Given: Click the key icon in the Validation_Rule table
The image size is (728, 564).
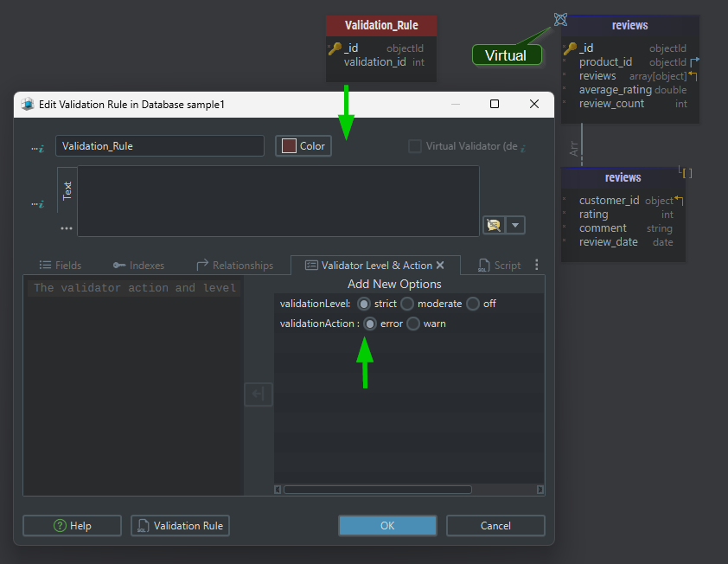Looking at the screenshot, I should (335, 48).
